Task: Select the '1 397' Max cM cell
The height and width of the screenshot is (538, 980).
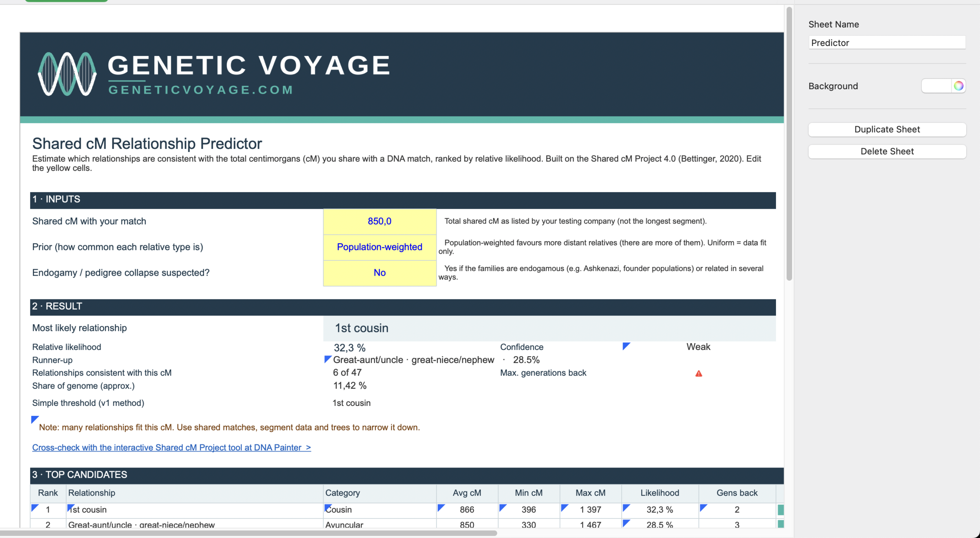Action: [x=590, y=510]
